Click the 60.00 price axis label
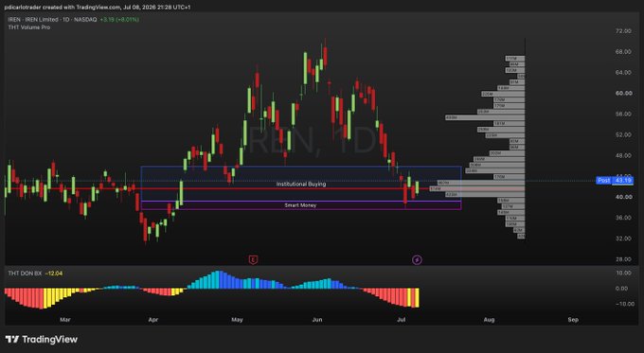The width and height of the screenshot is (644, 353). [x=623, y=93]
